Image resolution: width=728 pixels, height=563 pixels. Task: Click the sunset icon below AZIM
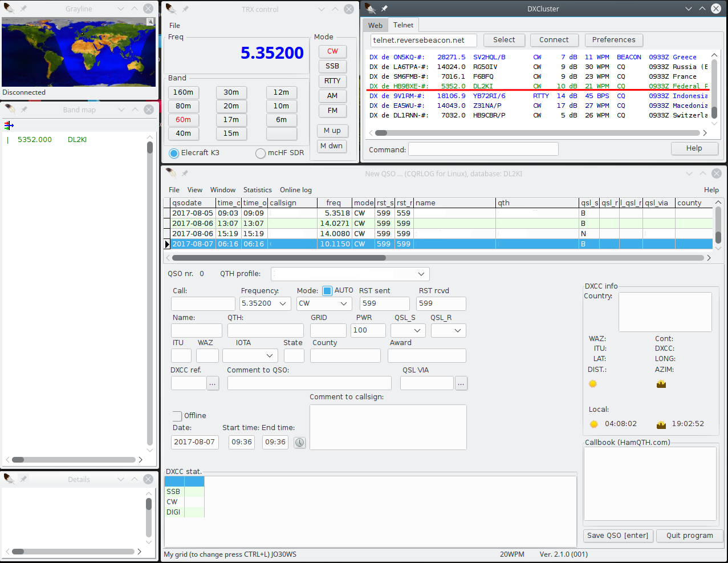[661, 384]
